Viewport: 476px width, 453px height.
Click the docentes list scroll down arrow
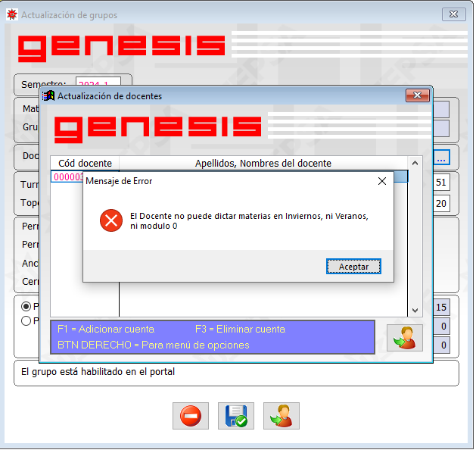tap(415, 310)
